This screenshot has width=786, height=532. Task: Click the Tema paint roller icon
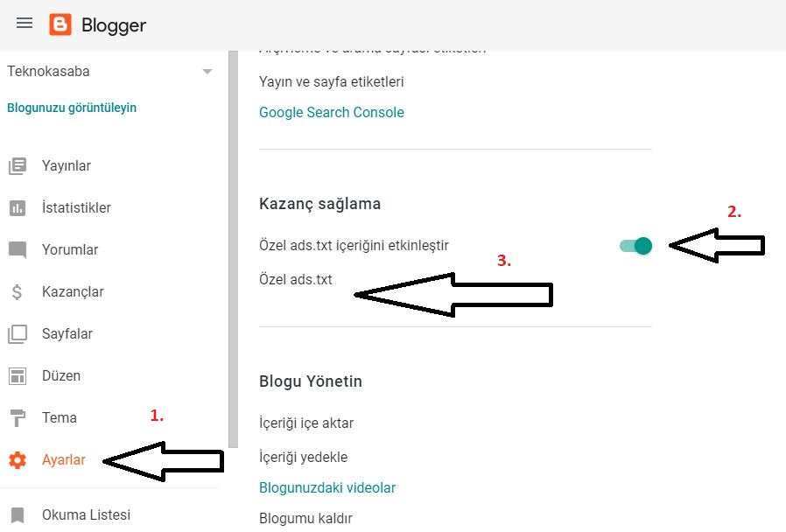(x=18, y=418)
